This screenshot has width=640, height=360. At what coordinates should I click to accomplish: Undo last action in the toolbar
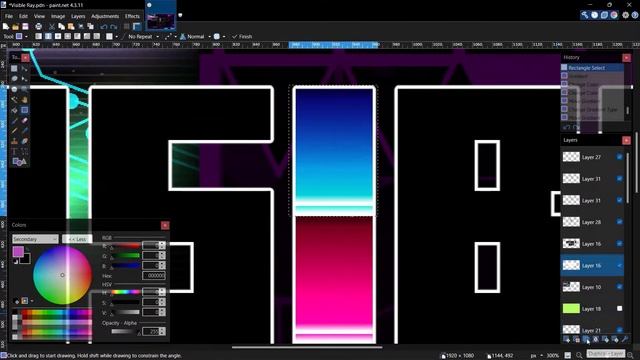click(x=104, y=27)
